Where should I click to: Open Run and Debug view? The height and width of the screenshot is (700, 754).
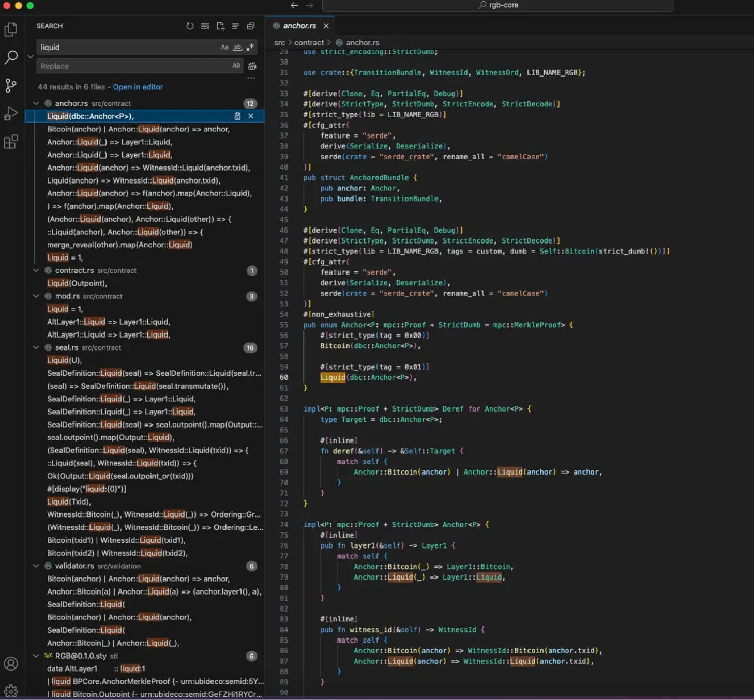click(x=11, y=114)
